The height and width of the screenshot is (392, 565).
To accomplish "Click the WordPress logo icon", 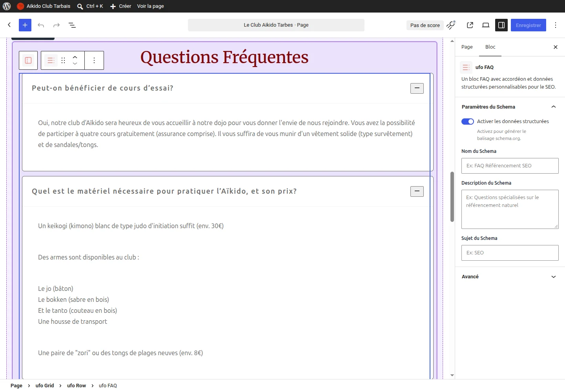I will [7, 6].
